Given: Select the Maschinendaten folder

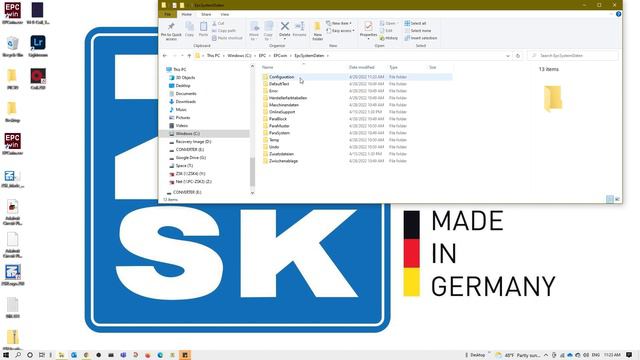Looking at the screenshot, I should coord(284,105).
